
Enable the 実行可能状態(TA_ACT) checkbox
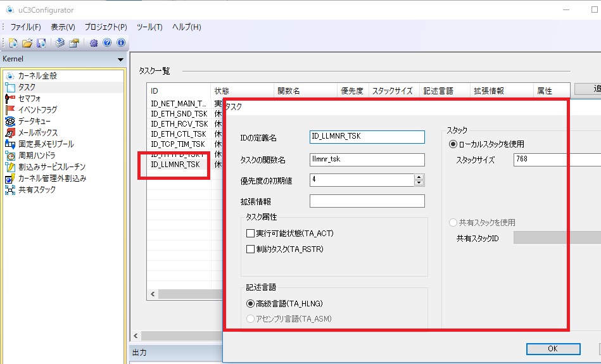[251, 234]
